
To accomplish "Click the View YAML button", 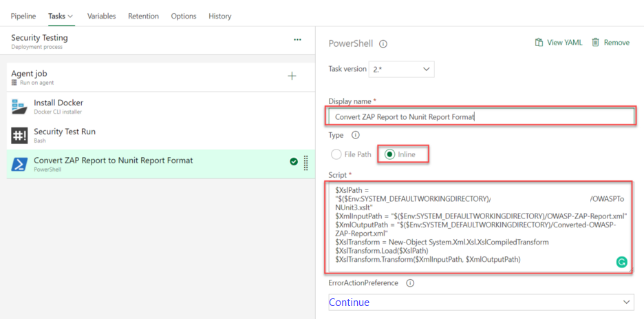I will (x=559, y=43).
